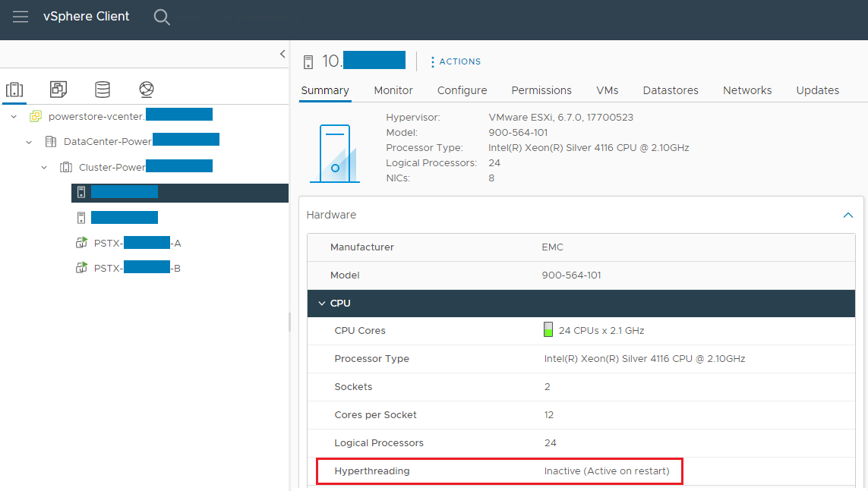The height and width of the screenshot is (491, 868).
Task: Open the vSphere Client hamburger menu
Action: click(21, 17)
